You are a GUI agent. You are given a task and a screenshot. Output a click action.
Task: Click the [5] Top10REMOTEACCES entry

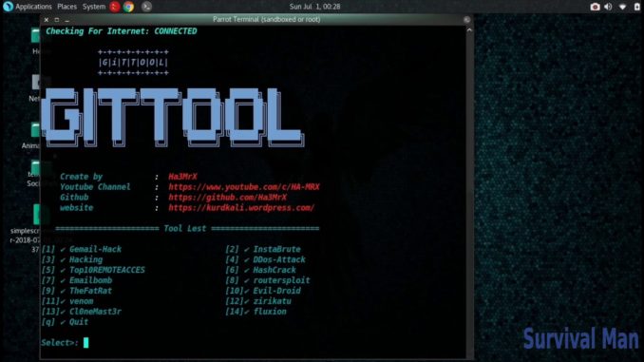[93, 270]
